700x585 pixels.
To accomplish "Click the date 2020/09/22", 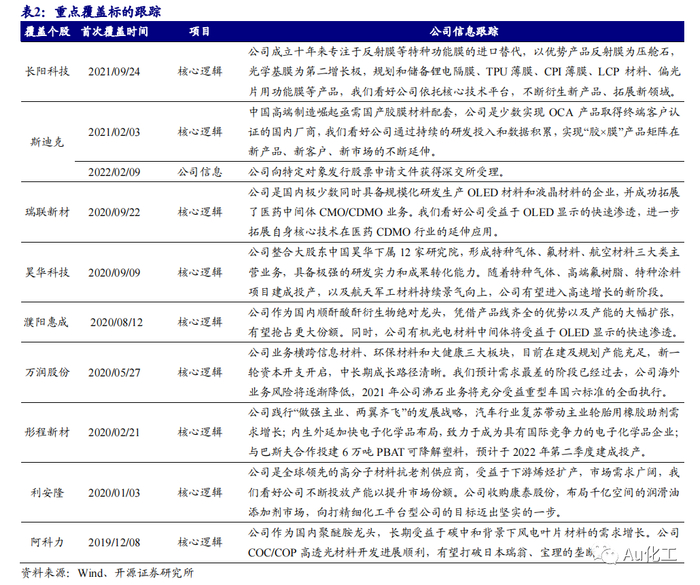I will pos(114,212).
